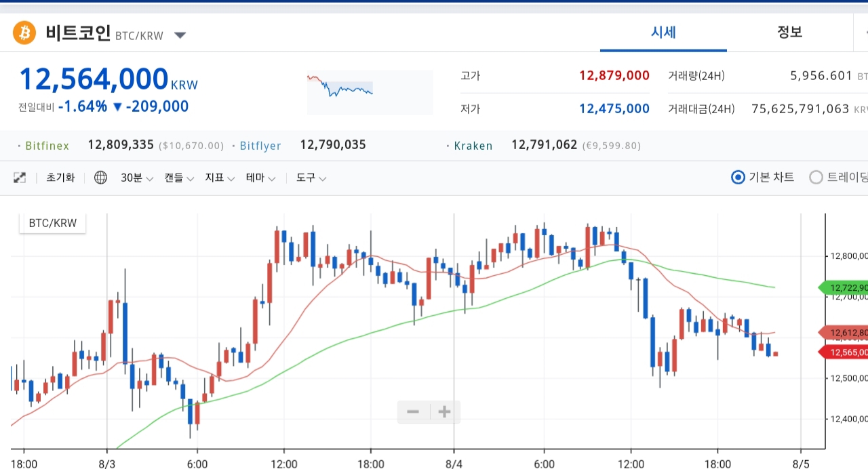Image resolution: width=868 pixels, height=469 pixels.
Task: Expand the 캔들 chart type dropdown
Action: [x=179, y=178]
